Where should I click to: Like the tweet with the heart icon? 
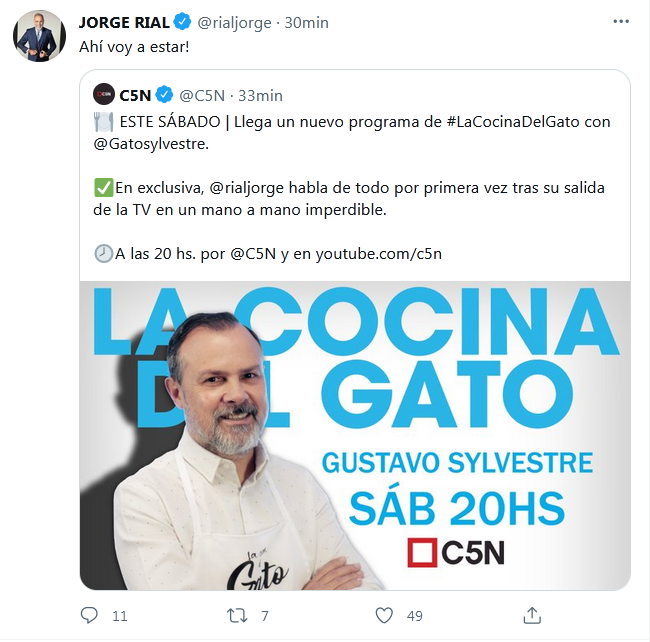click(x=384, y=615)
